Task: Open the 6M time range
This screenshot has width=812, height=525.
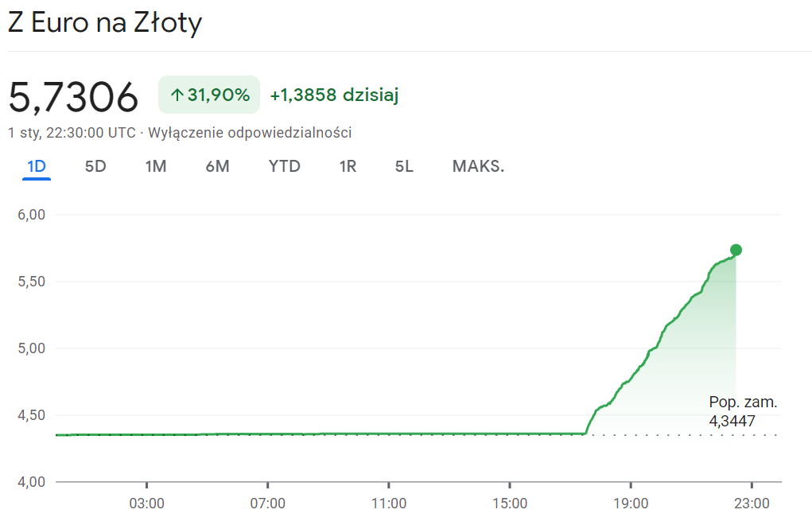Action: tap(217, 166)
